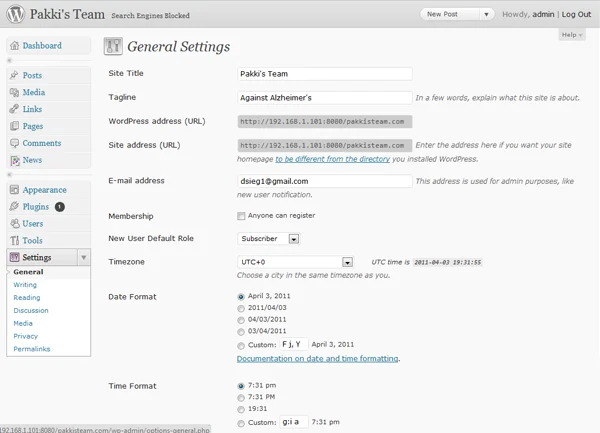600x433 pixels.
Task: Click the Search Engines Blocked notice
Action: click(x=150, y=16)
